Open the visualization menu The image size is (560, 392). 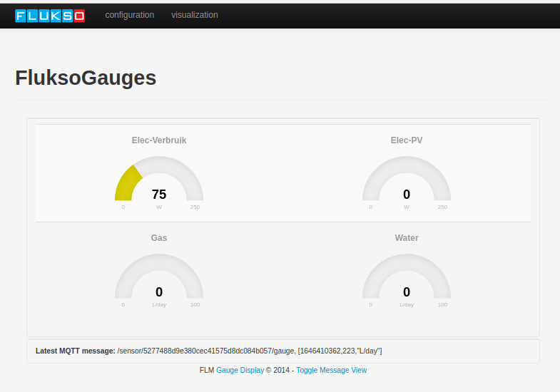tap(194, 15)
